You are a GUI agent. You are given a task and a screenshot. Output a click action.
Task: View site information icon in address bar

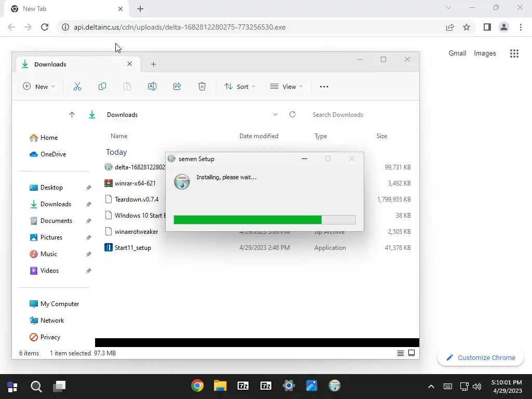tap(65, 27)
